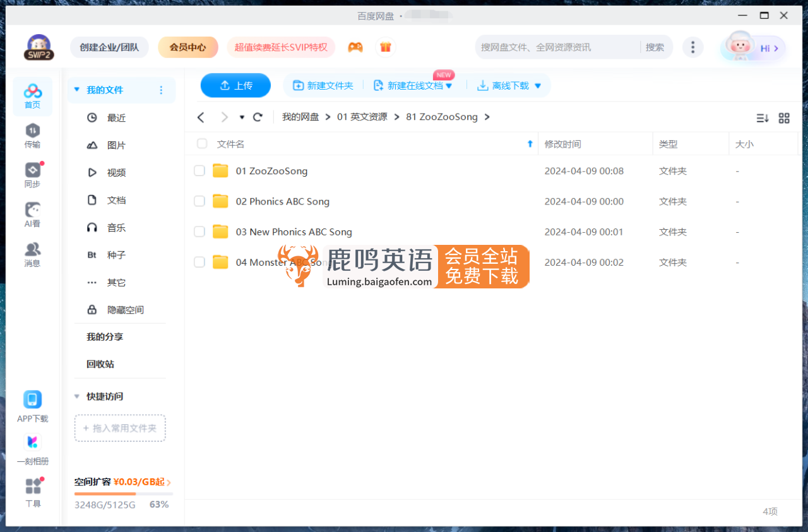Open the AI看 sidebar icon
This screenshot has width=808, height=532.
[x=33, y=215]
